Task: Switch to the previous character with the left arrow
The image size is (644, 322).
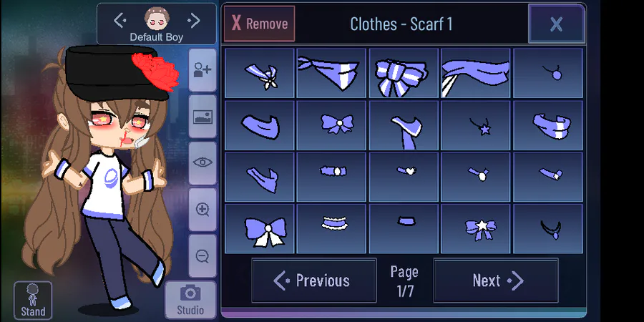Action: tap(120, 20)
